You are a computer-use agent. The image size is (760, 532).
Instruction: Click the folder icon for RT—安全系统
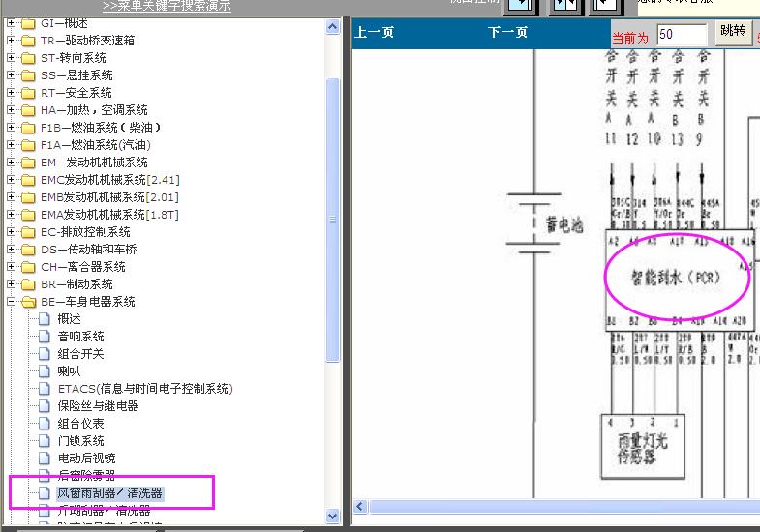[x=28, y=93]
